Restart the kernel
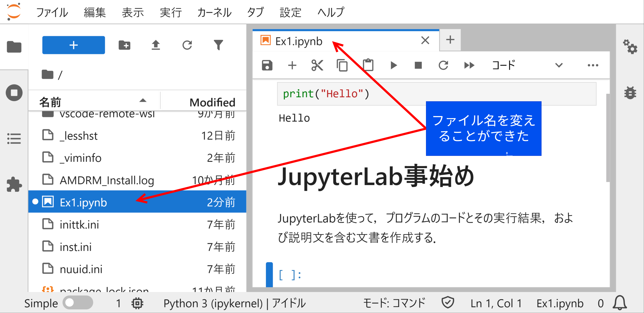The width and height of the screenshot is (644, 313). (x=444, y=65)
